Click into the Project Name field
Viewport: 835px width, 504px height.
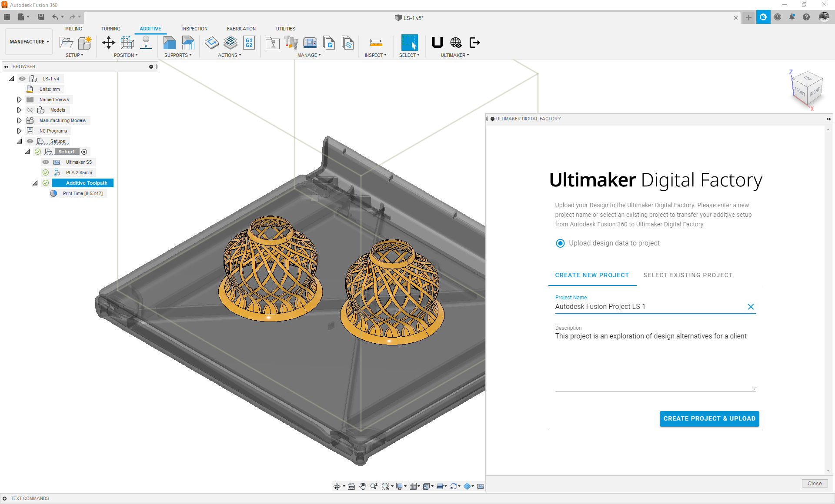coord(648,307)
